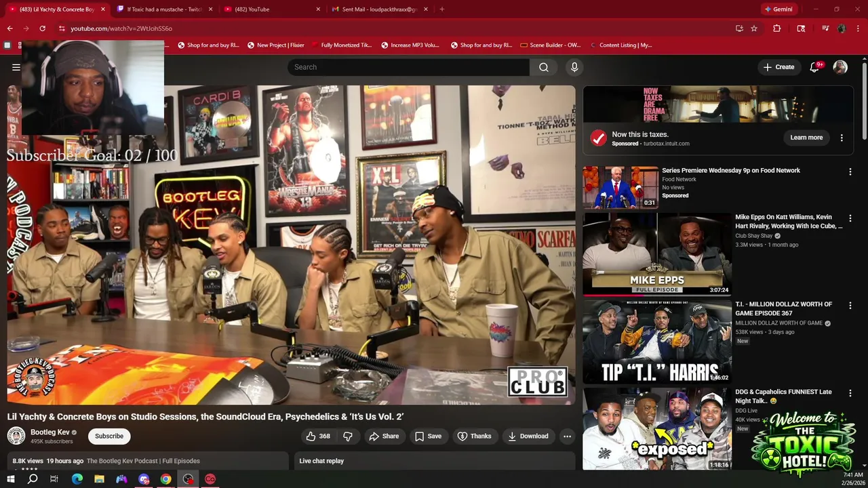Open options for the TurboTax ad
This screenshot has width=868, height=488.
pyautogui.click(x=842, y=138)
